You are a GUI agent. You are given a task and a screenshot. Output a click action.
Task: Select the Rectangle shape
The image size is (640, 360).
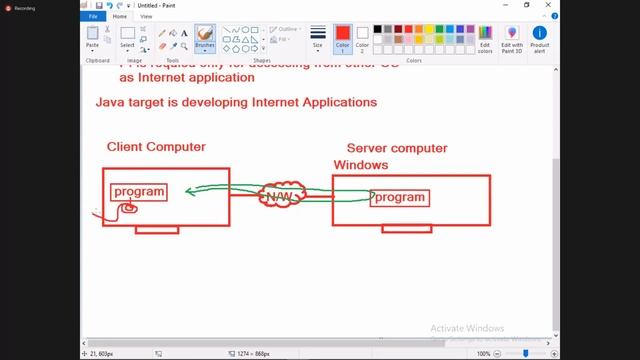pos(255,30)
